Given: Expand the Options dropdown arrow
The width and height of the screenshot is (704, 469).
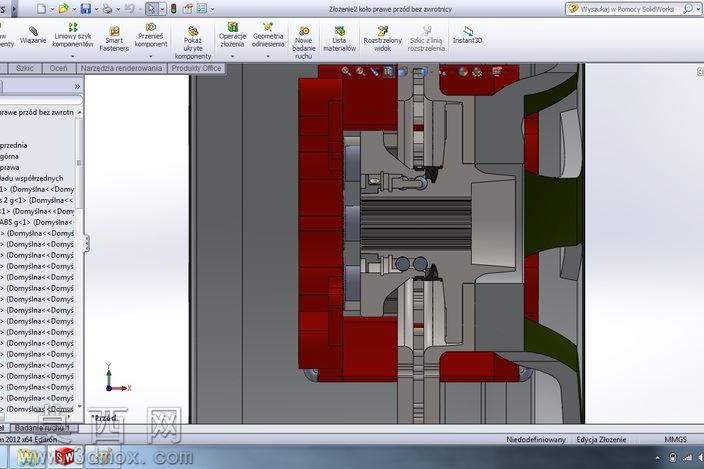Looking at the screenshot, I should click(x=212, y=9).
